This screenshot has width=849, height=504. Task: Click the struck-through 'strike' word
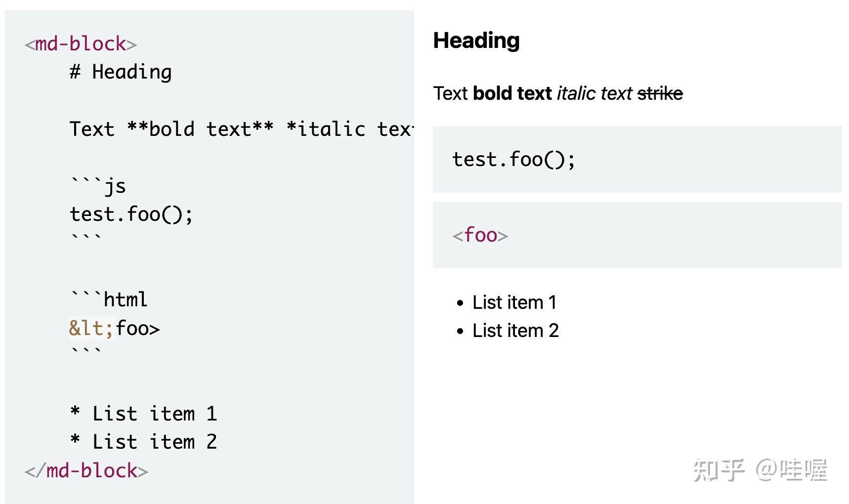pos(660,93)
